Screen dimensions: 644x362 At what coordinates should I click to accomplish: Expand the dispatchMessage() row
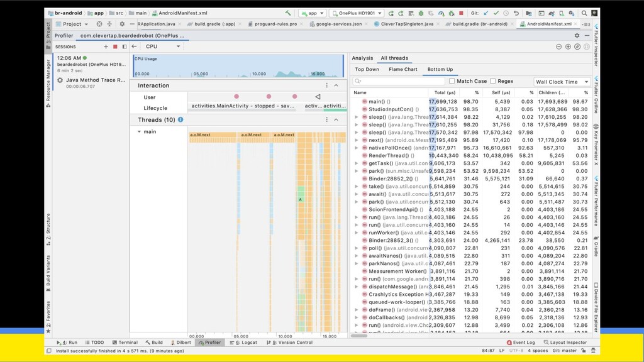(x=357, y=287)
